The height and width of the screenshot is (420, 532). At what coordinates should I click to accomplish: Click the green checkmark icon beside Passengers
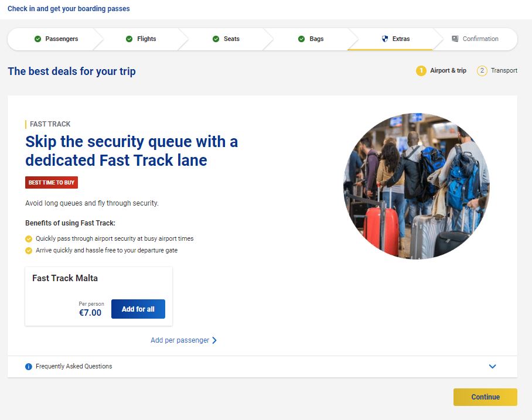point(37,39)
